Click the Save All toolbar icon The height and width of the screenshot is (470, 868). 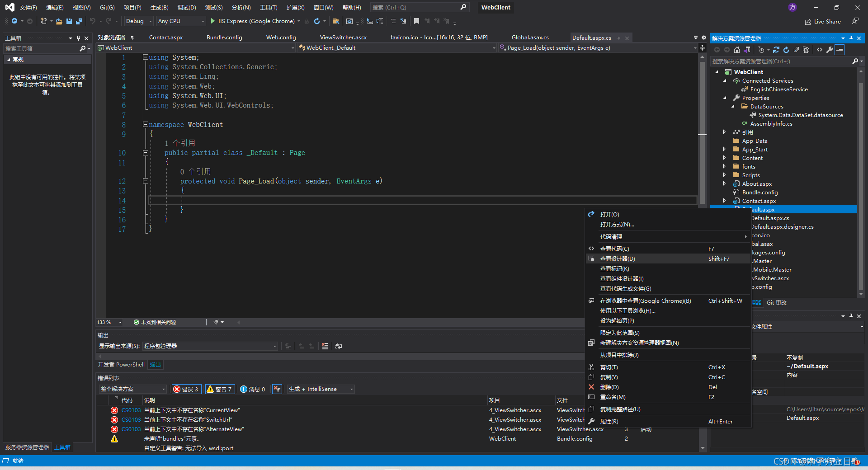79,21
